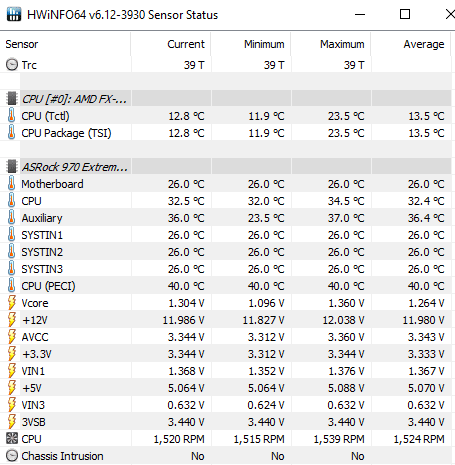This screenshot has width=455, height=465.
Task: Select the AVCC sensor label
Action: coord(35,337)
